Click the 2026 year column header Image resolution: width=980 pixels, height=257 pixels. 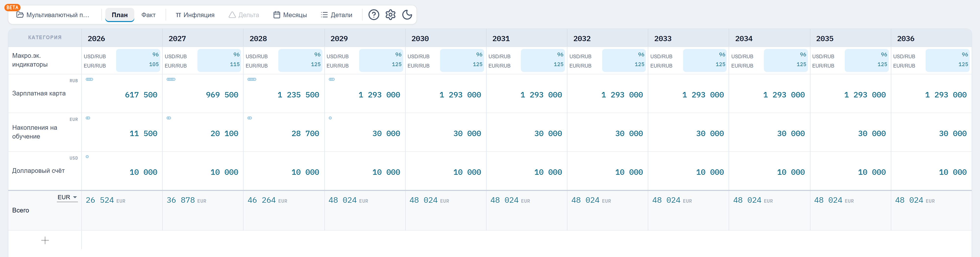point(122,38)
